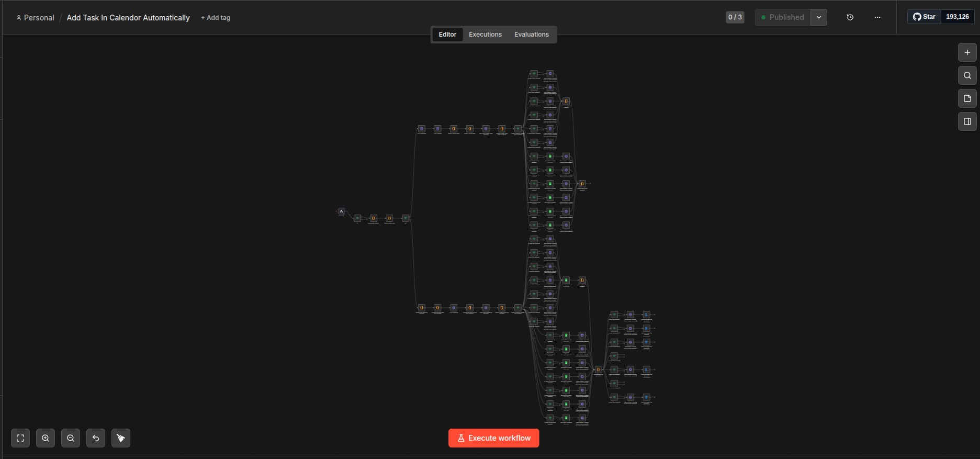This screenshot has width=980, height=459.
Task: Open the Personal project breadcrumb
Action: point(35,18)
